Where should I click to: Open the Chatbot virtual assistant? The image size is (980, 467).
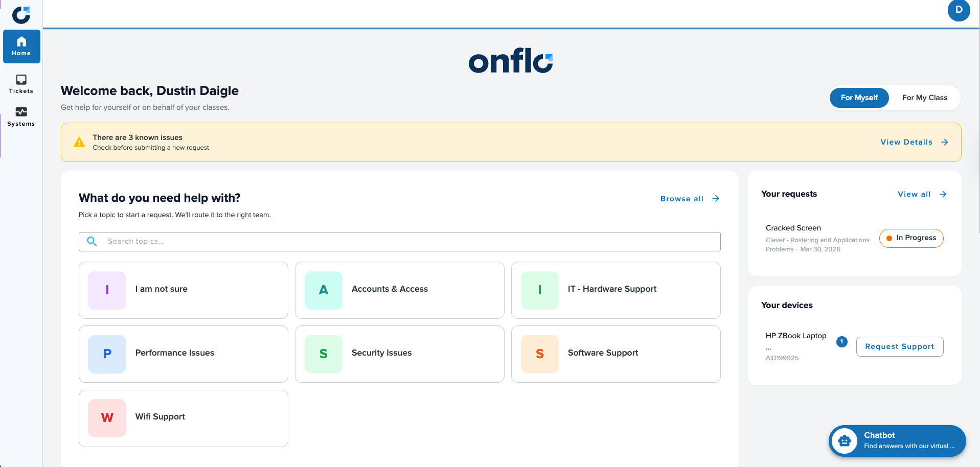897,440
